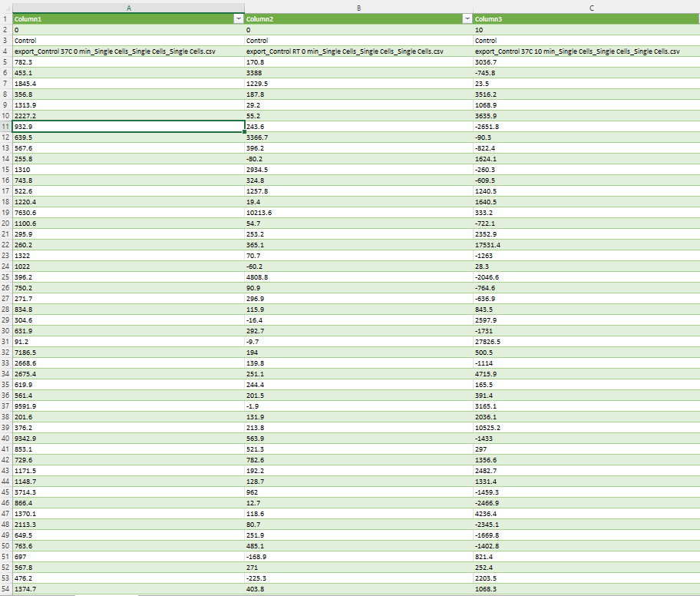Open the Column1 filter dropdown
The image size is (700, 596).
(x=239, y=18)
